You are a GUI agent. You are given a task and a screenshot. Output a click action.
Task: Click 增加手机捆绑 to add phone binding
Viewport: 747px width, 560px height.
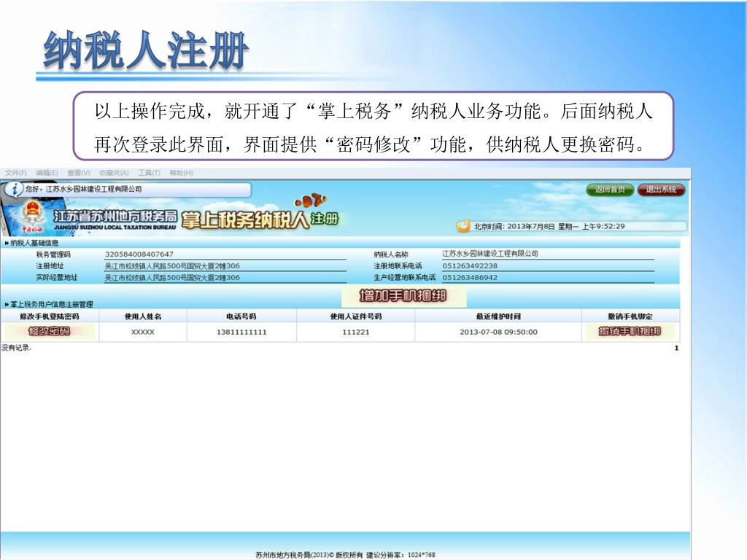pos(403,296)
